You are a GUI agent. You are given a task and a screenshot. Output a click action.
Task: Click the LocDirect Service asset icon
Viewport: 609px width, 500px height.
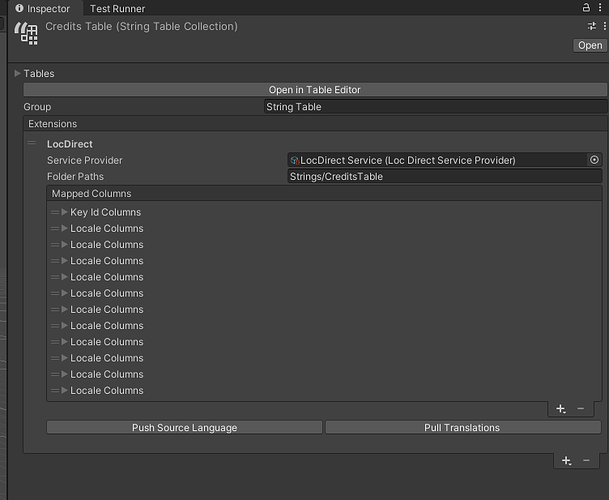(x=295, y=160)
